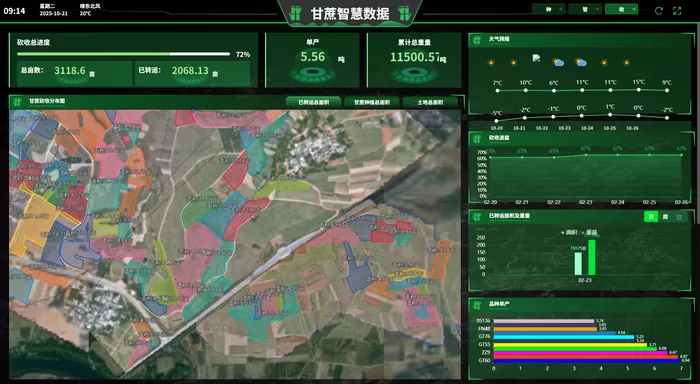700x384 pixels.
Task: Expand the 种 navigation dropdown
Action: 549,9
